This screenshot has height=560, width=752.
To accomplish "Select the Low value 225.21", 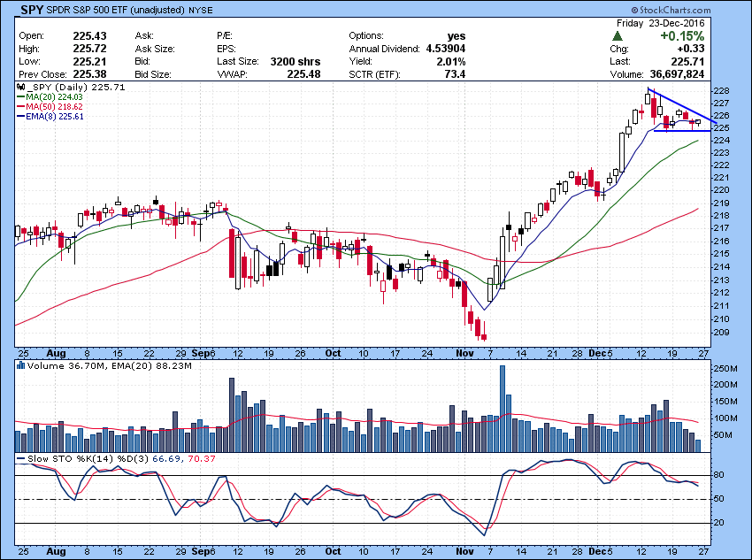I will 89,61.
